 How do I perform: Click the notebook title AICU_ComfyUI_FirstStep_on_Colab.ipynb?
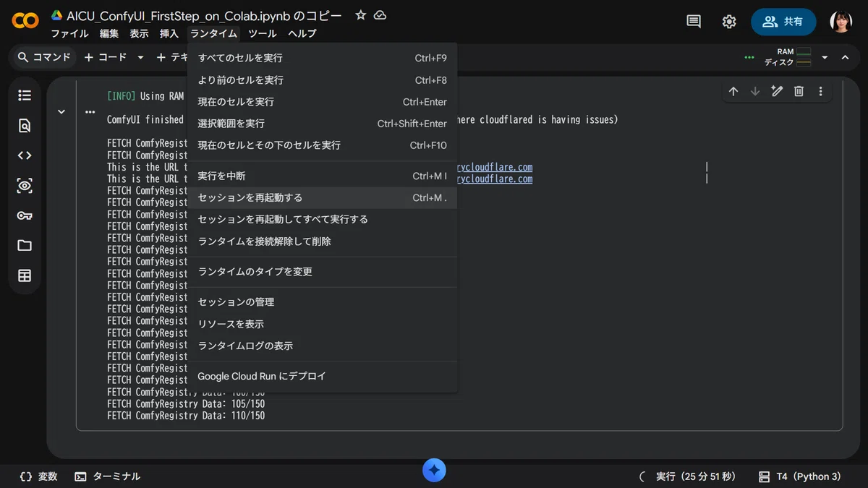(204, 15)
